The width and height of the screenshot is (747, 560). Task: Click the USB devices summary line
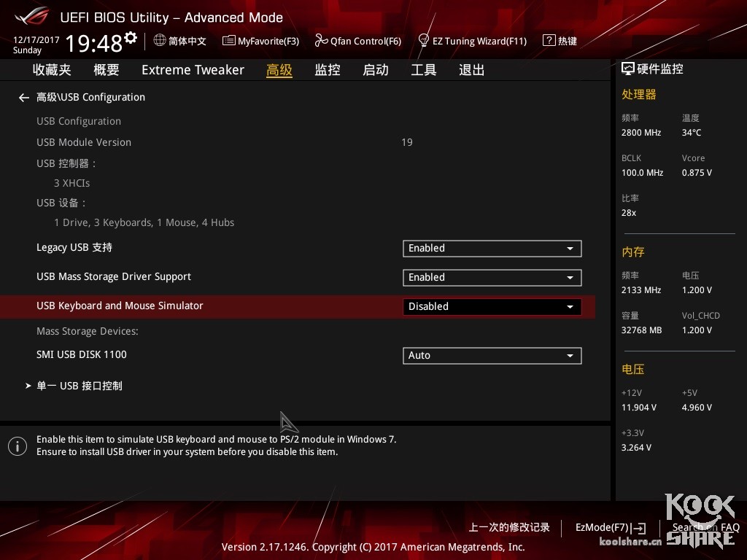tap(144, 223)
